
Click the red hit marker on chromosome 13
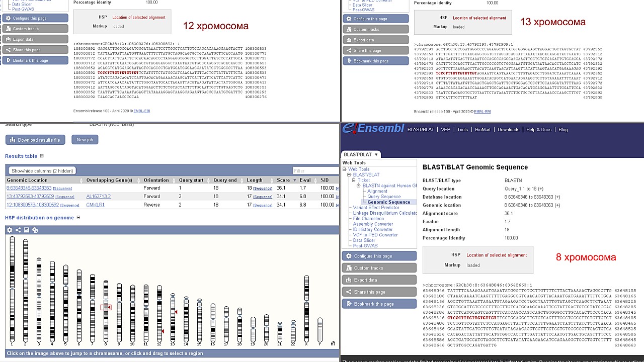pyautogui.click(x=176, y=312)
